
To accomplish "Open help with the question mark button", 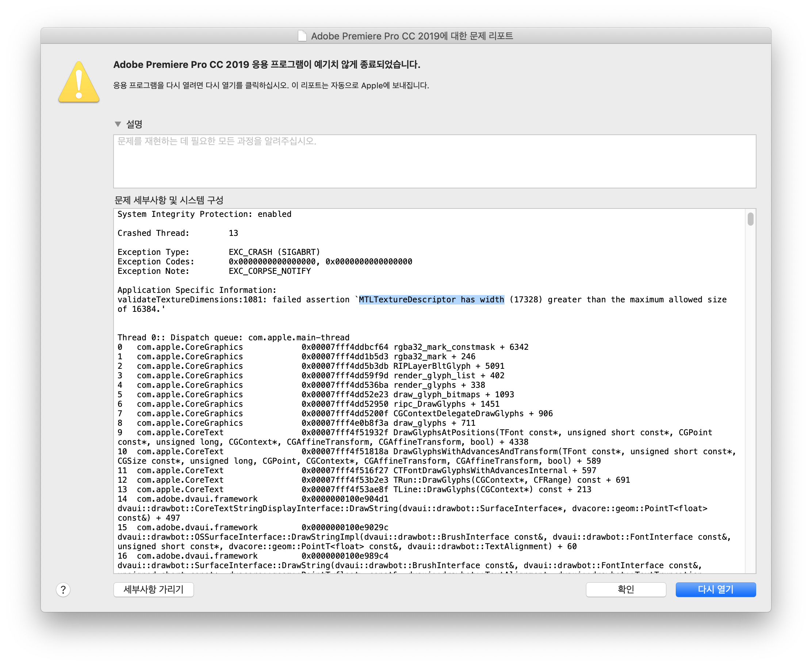I will coord(63,590).
